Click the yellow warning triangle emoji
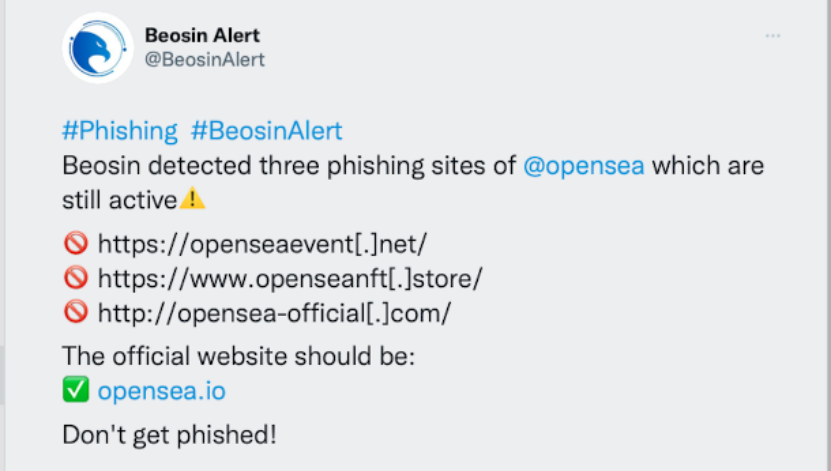 click(x=192, y=199)
